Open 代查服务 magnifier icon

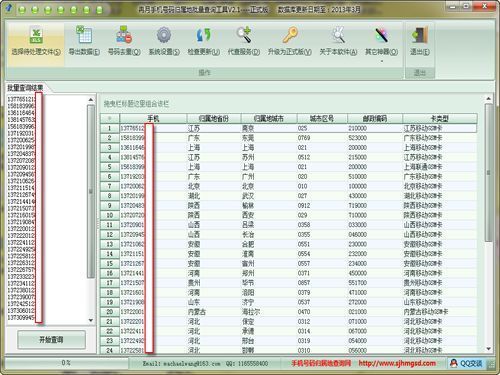click(244, 35)
